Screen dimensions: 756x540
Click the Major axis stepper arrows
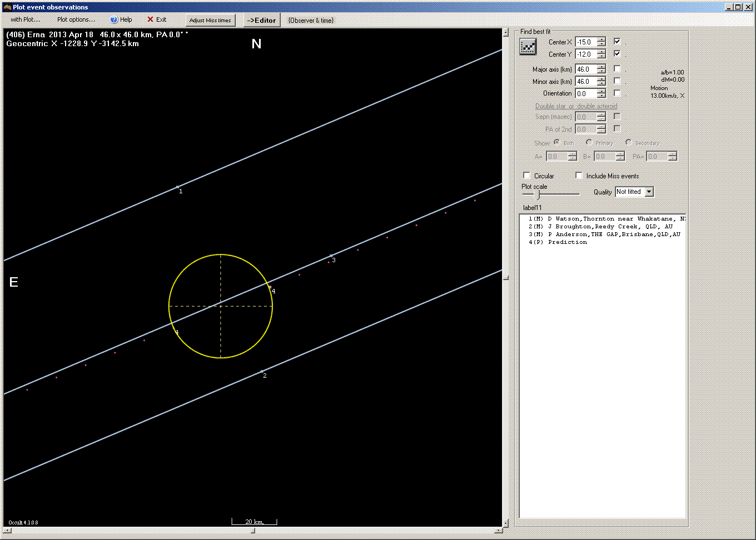[x=601, y=69]
